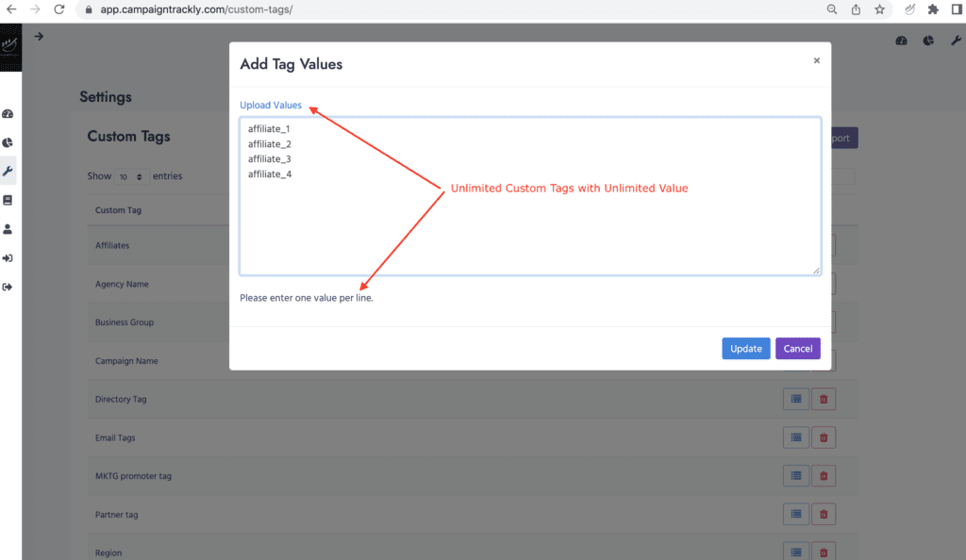This screenshot has height=560, width=966.
Task: Click the trash icon for MKTG promoter tag
Action: coord(823,476)
